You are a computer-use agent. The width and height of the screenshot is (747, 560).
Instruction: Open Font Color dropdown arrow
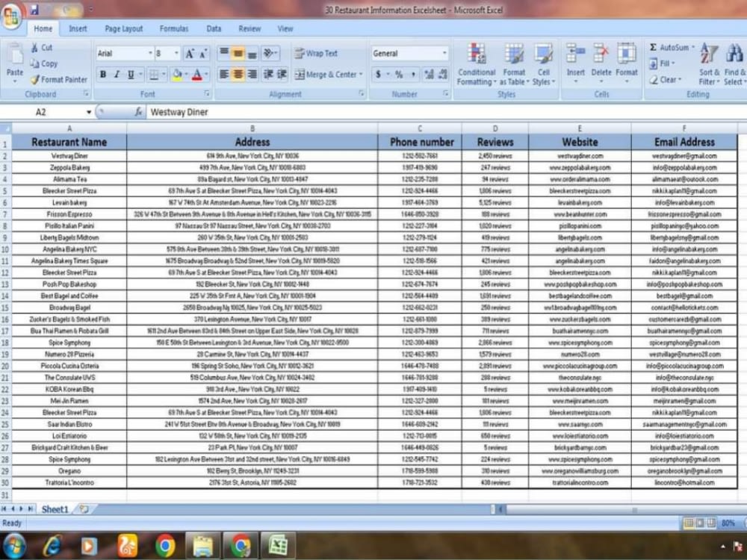pos(207,74)
